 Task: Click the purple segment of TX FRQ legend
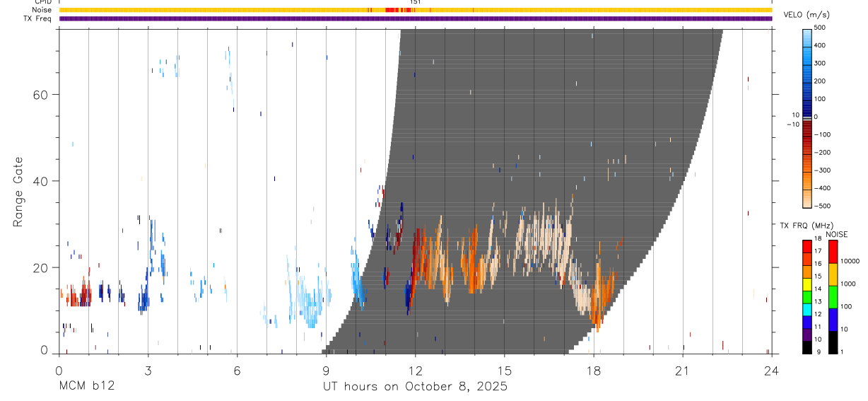[807, 335]
